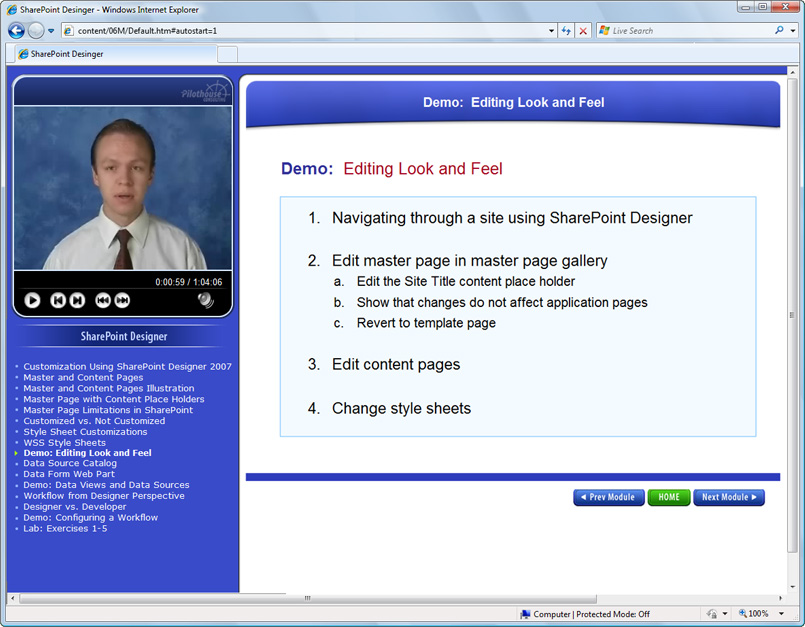The image size is (805, 627).
Task: Open the Data Source Catalog topic
Action: (70, 463)
